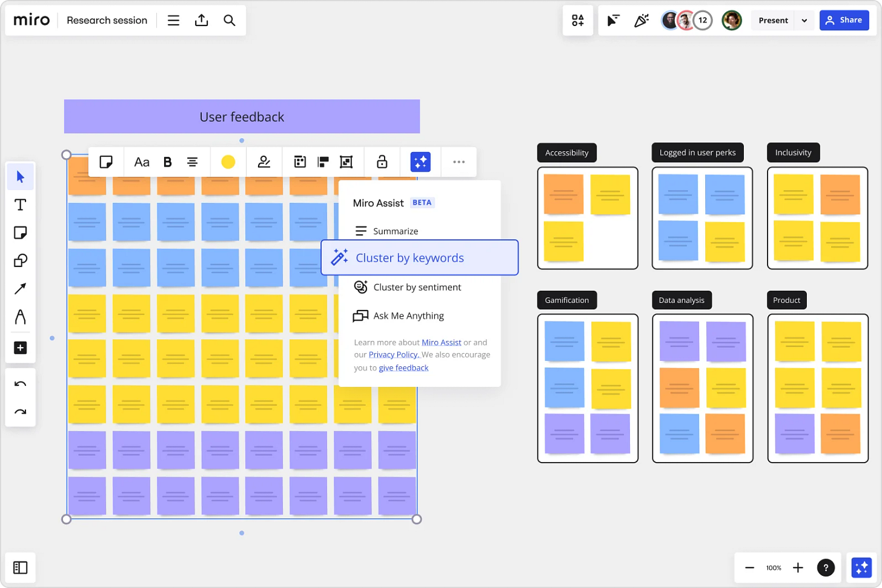Select the Shapes tool
The image size is (882, 588).
(21, 260)
